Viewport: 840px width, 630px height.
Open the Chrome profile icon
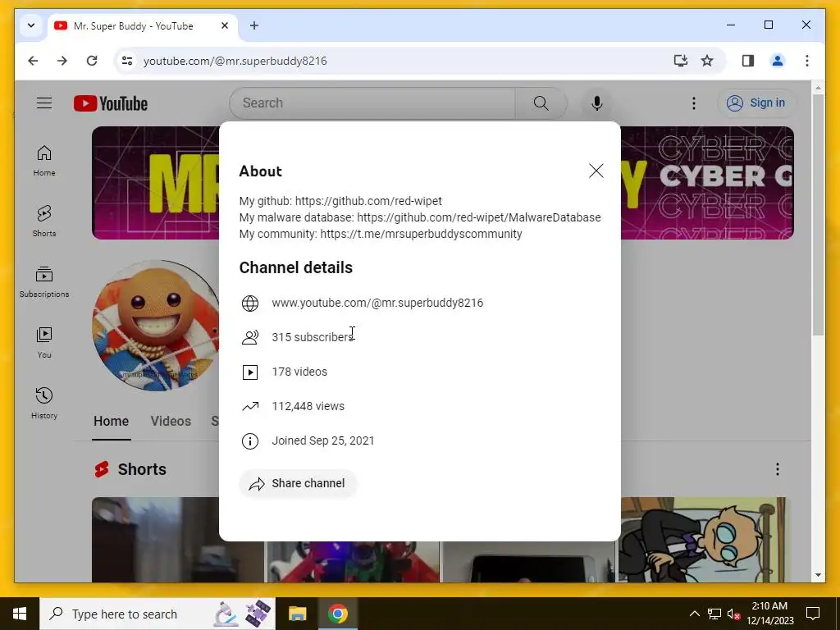pyautogui.click(x=778, y=61)
